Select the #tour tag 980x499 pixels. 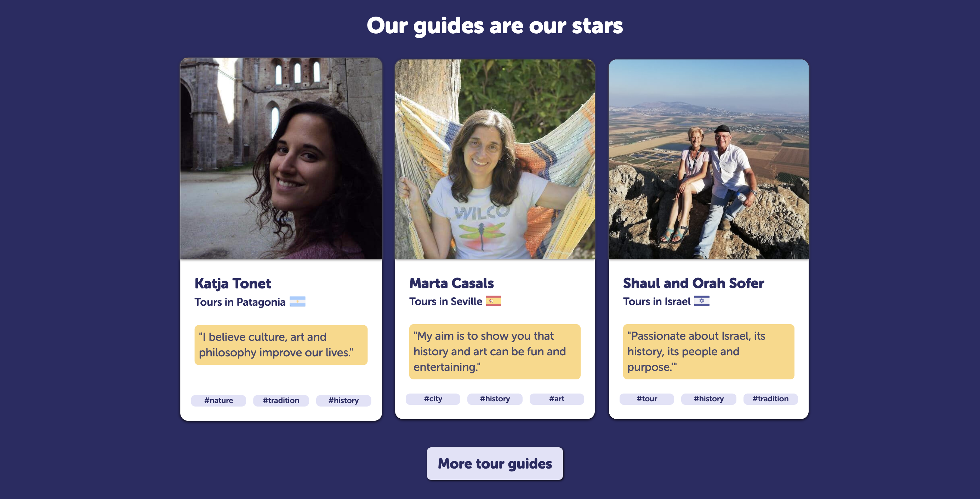pyautogui.click(x=647, y=398)
